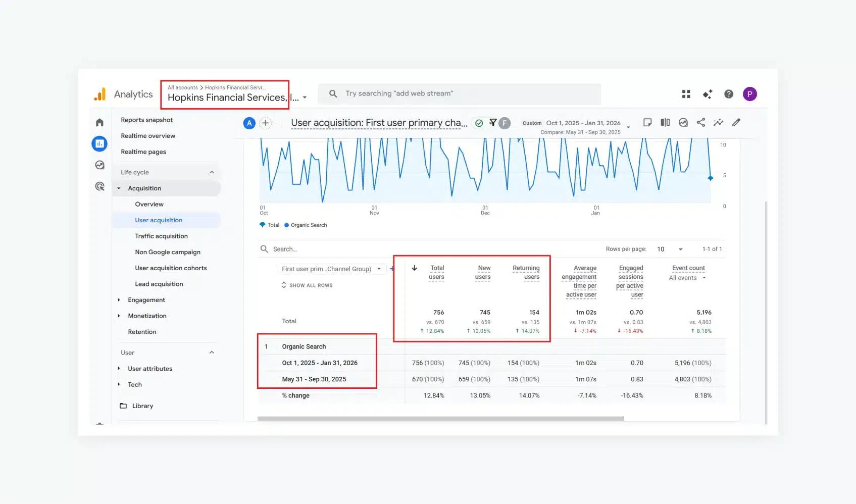Viewport: 856px width, 504px height.
Task: Collapse the Life cycle section
Action: tap(212, 172)
